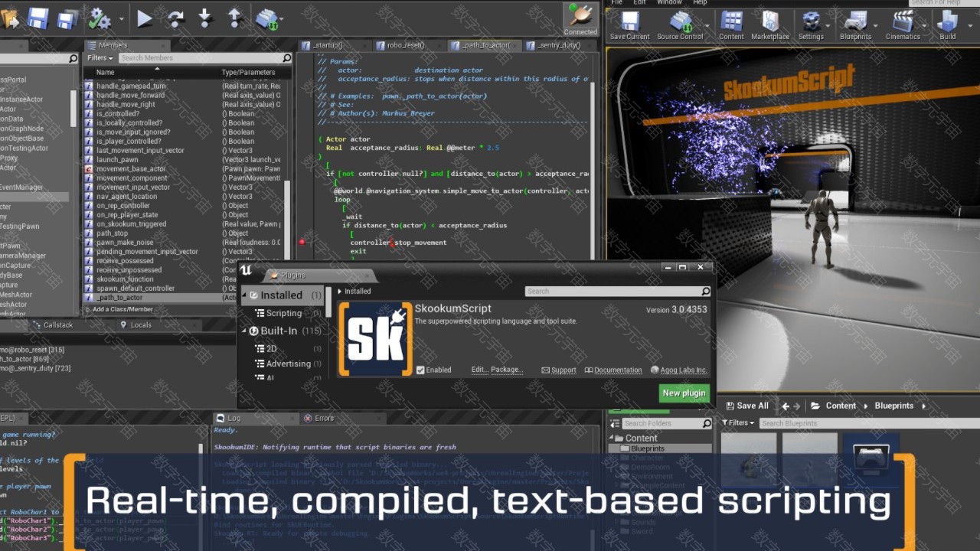980x551 pixels.
Task: Switch to the _sentry_duty() code tab
Action: [559, 45]
